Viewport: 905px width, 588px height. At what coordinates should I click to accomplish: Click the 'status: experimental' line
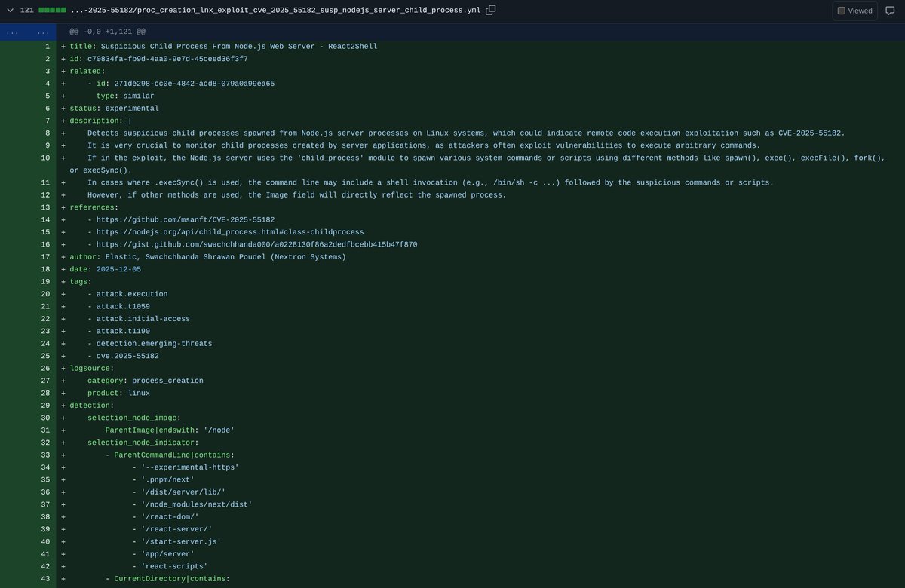click(114, 109)
